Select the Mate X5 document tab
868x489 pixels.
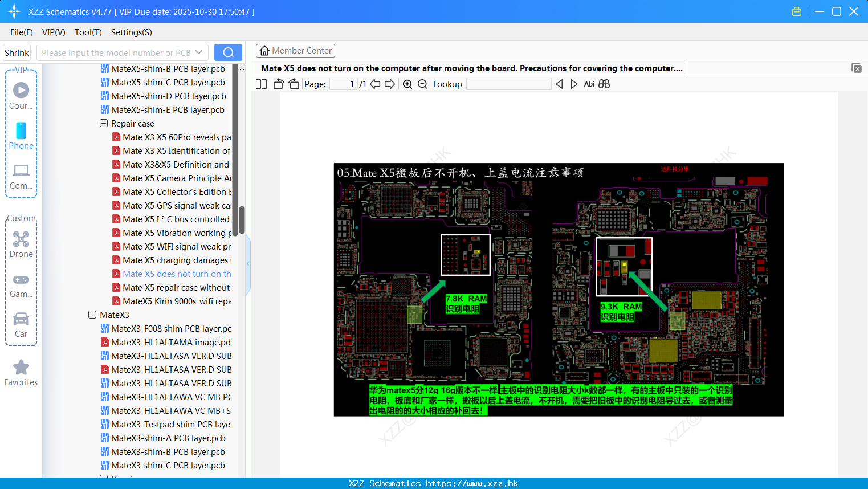(x=472, y=68)
